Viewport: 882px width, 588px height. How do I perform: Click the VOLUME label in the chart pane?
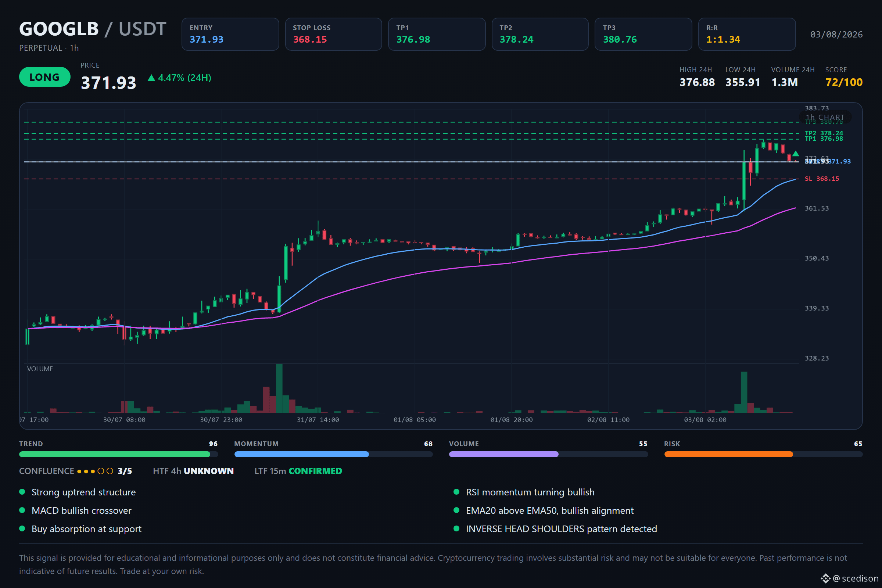click(x=40, y=369)
